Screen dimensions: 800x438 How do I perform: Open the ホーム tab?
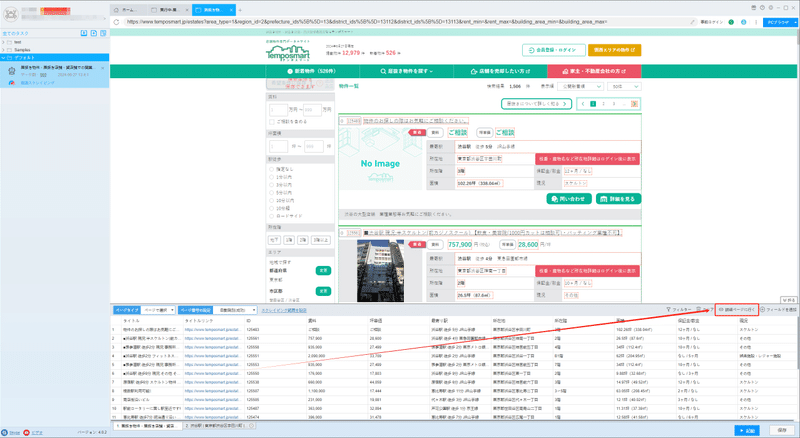(128, 10)
